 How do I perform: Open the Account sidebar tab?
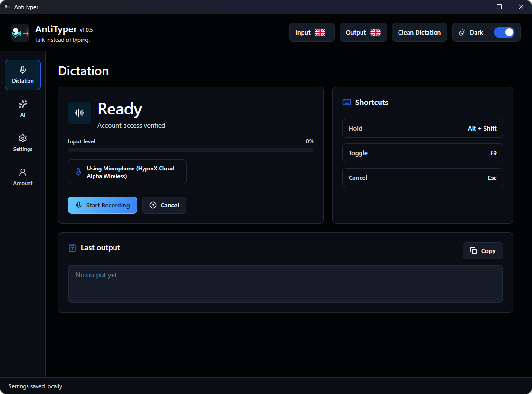point(23,177)
